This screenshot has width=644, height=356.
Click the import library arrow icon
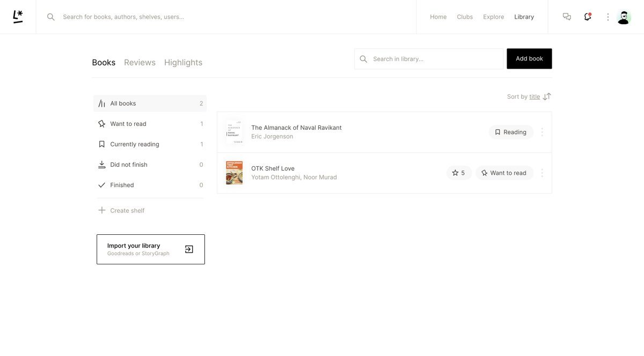click(189, 249)
